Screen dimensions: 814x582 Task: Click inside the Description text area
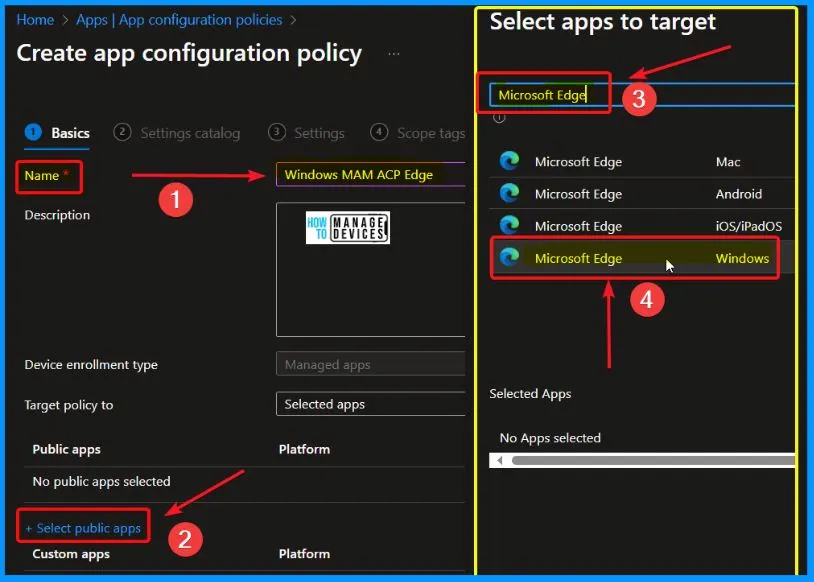[371, 270]
